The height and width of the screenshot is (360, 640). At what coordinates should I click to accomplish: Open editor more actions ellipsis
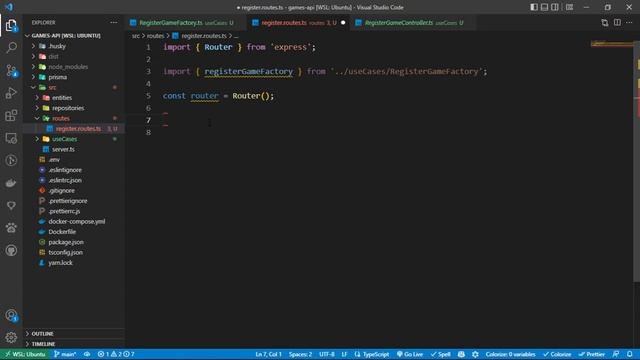pos(629,23)
